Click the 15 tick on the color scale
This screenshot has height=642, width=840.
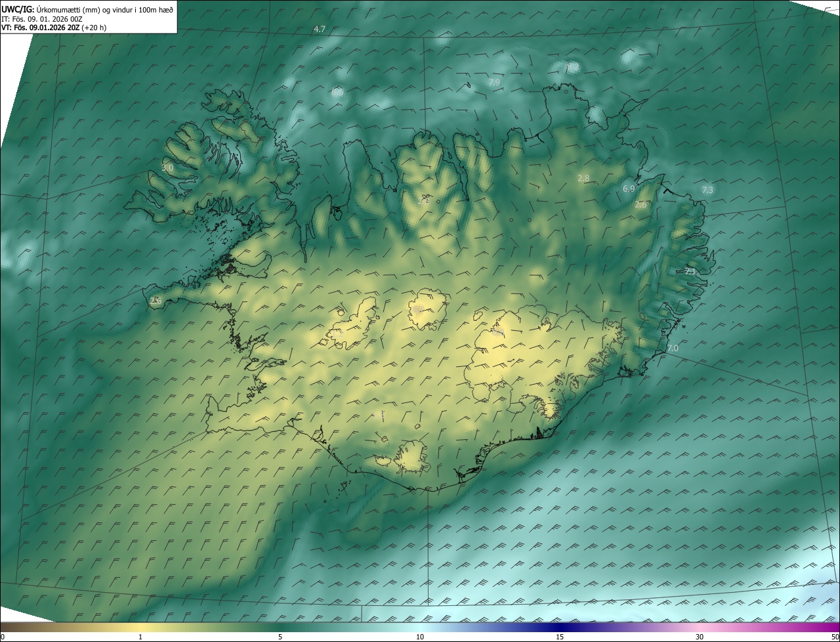(560, 637)
